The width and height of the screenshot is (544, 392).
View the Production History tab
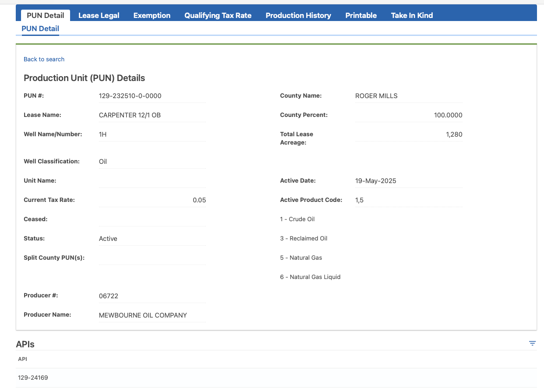pyautogui.click(x=298, y=15)
